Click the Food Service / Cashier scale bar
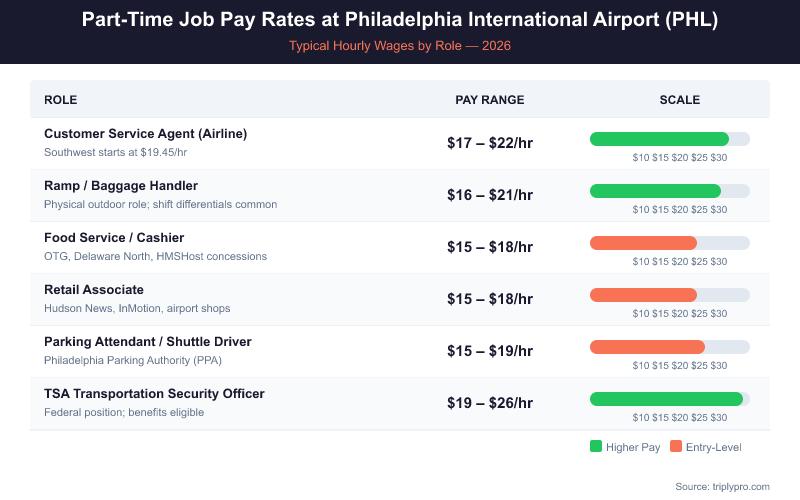 pos(669,243)
